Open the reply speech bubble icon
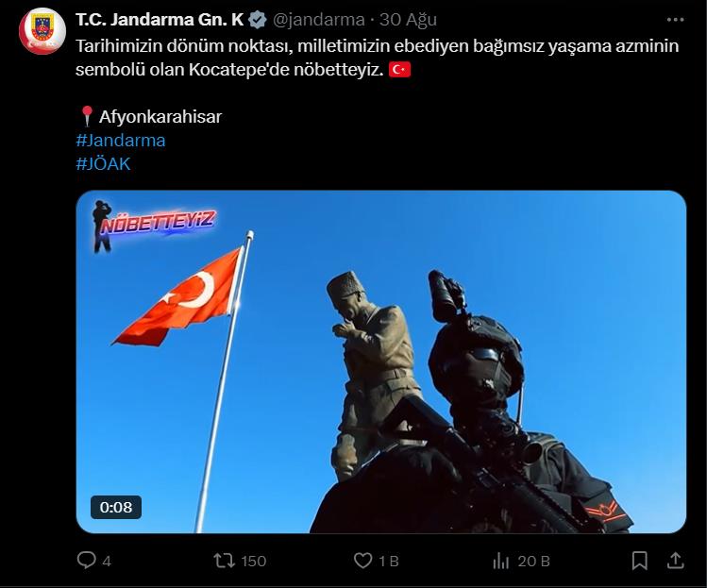Image resolution: width=707 pixels, height=588 pixels. pyautogui.click(x=86, y=561)
